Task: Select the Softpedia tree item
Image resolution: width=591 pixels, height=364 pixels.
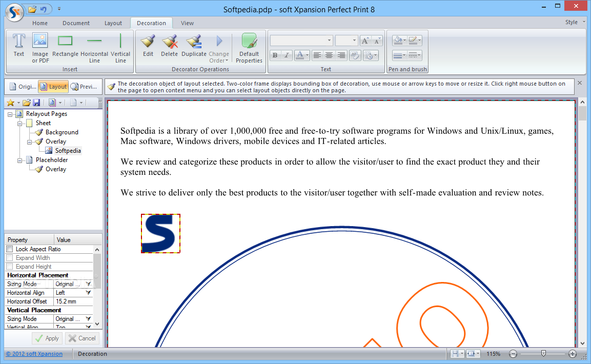Action: click(x=68, y=151)
